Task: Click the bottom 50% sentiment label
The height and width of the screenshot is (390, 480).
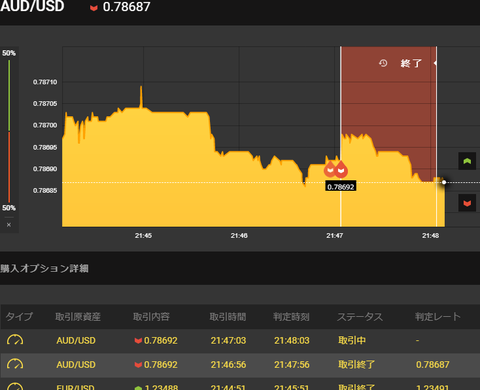Action: point(9,208)
